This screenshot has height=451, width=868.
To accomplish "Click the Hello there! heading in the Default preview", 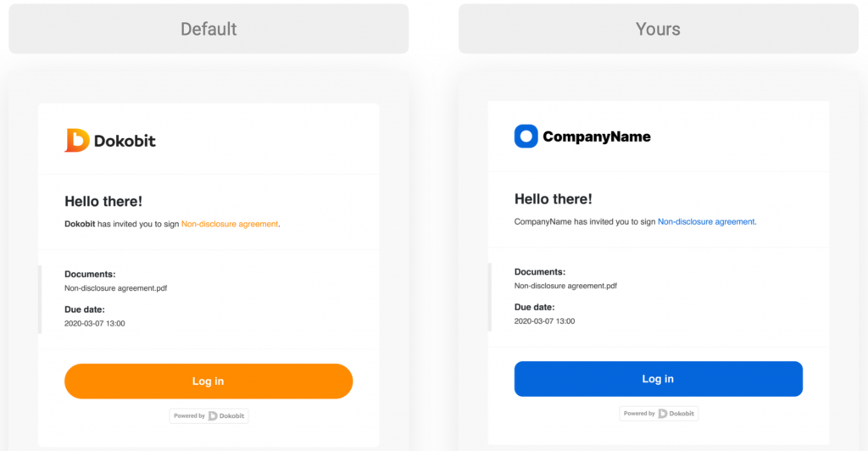I will (103, 202).
